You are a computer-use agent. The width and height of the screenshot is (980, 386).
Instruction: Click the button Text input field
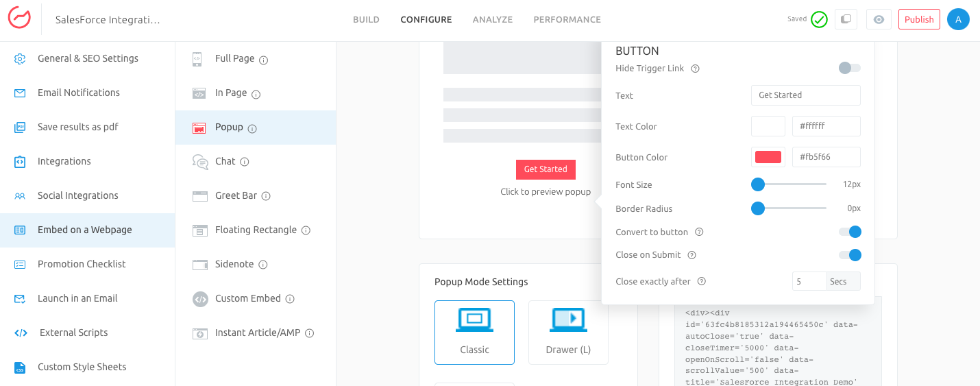(x=806, y=95)
